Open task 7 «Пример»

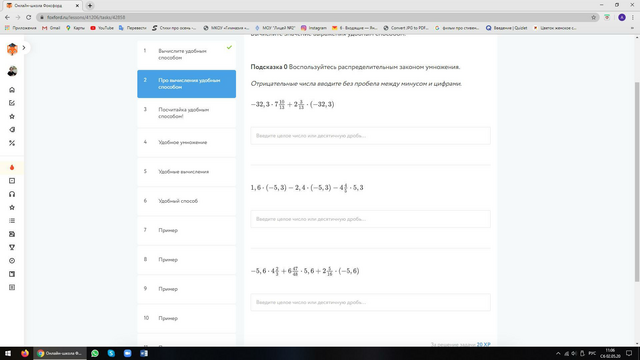[x=187, y=230]
